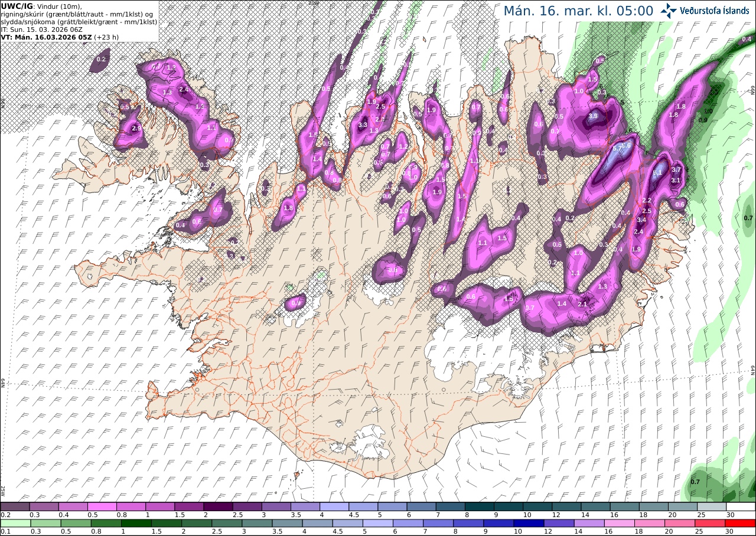This screenshot has height=536, width=756.
Task: Pick the snowfall scale swatch labelled 0.2
Action: pyautogui.click(x=15, y=506)
